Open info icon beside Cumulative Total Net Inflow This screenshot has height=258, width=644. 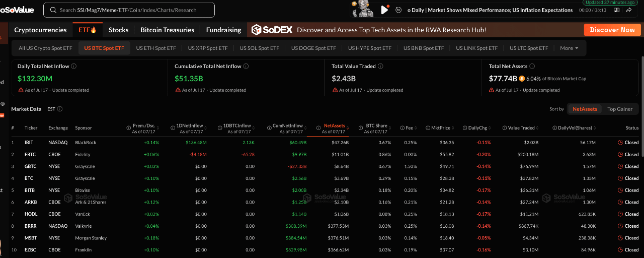246,66
